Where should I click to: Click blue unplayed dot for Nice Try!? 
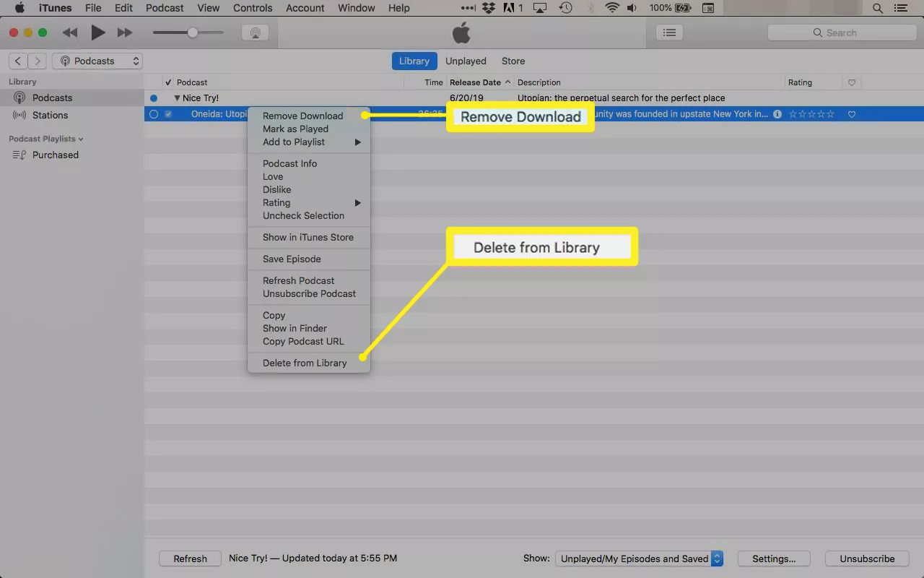click(153, 98)
